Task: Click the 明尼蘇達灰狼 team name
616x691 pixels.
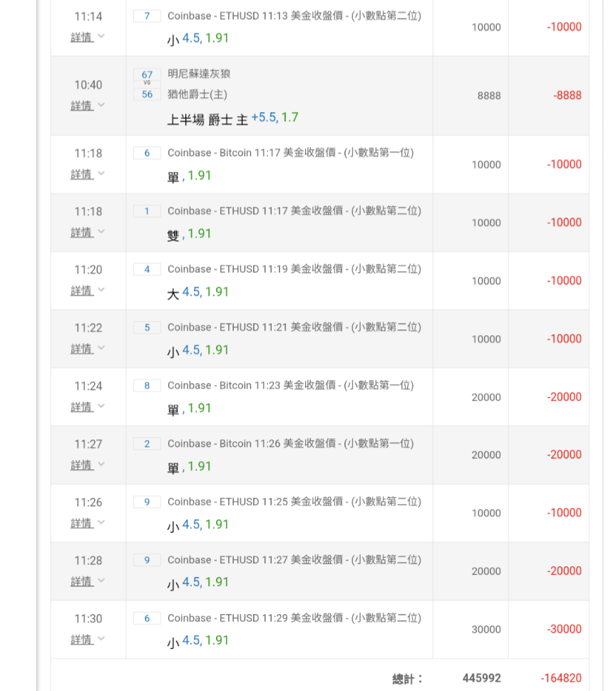Action: 199,74
